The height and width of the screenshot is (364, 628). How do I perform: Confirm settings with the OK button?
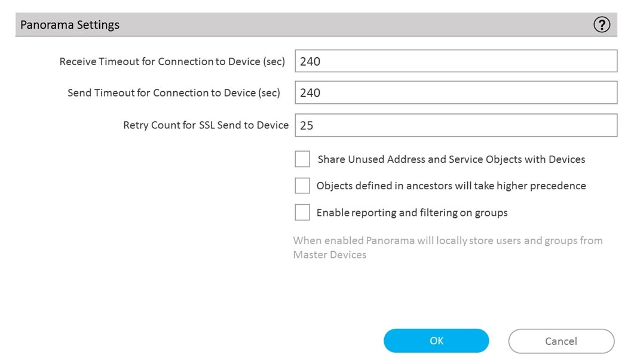436,341
